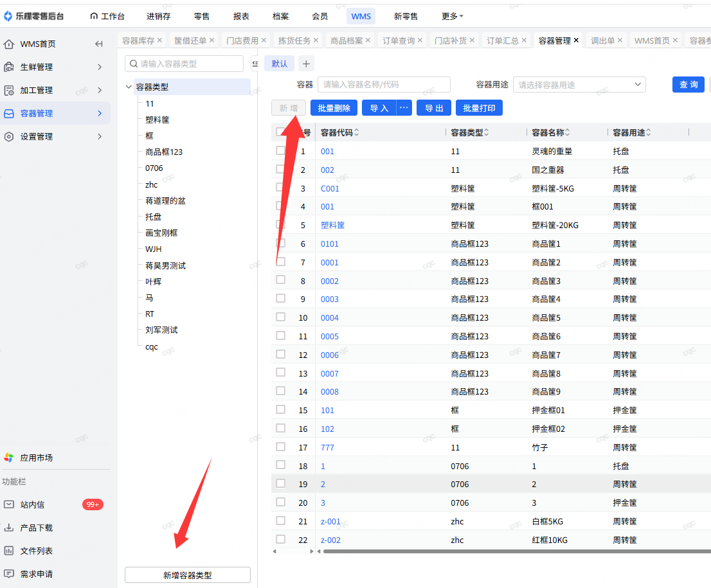Click the 查询 button
Screen dimensions: 711x588
688,84
